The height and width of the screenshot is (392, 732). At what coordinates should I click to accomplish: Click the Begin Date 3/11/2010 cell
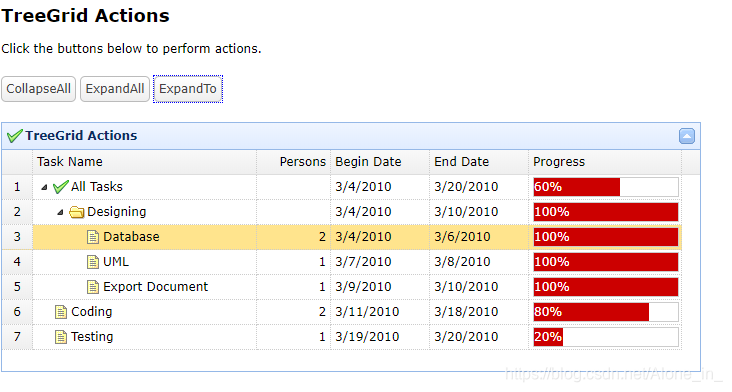click(x=380, y=312)
